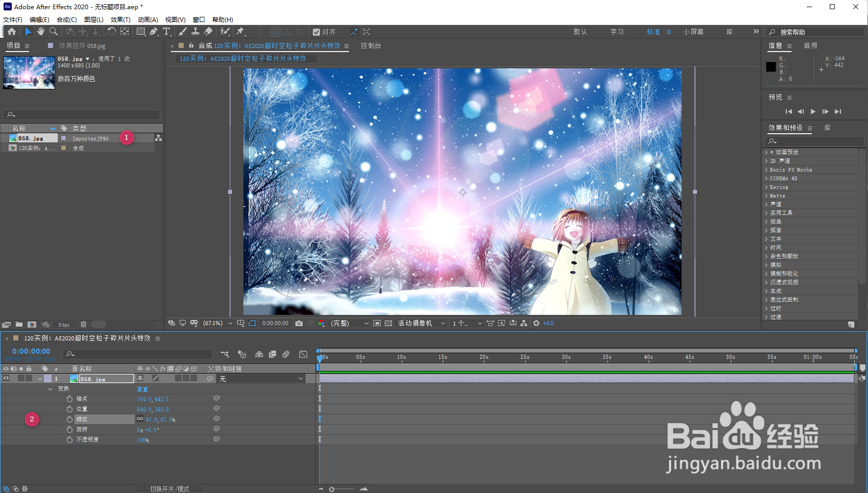This screenshot has width=868, height=493.
Task: Select the Roto Brush tool
Action: click(x=225, y=32)
